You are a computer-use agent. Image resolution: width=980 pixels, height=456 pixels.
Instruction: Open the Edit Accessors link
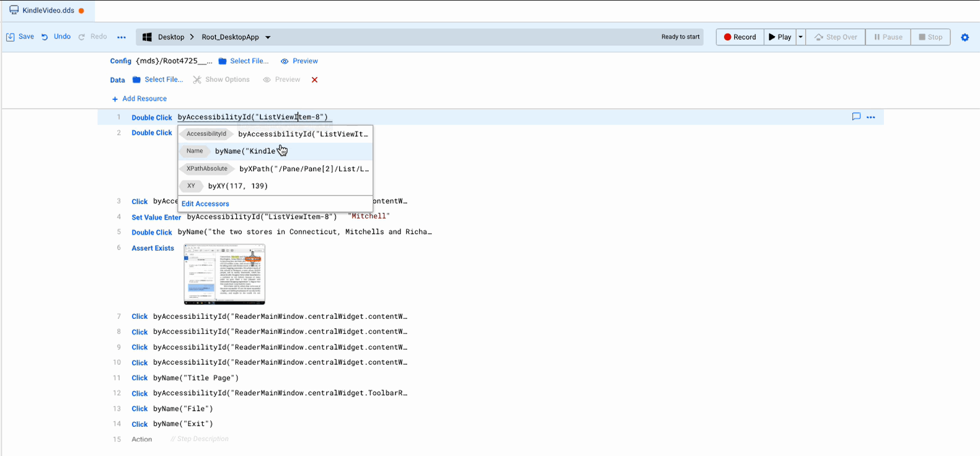click(x=205, y=203)
